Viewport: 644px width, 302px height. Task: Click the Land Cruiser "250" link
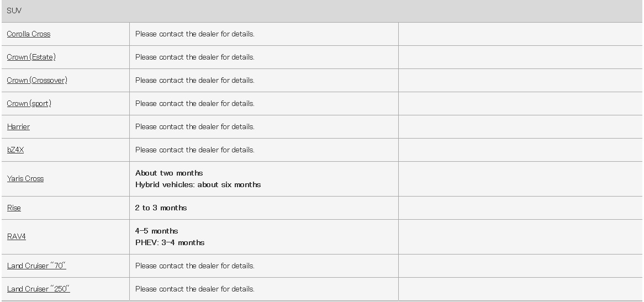38,289
